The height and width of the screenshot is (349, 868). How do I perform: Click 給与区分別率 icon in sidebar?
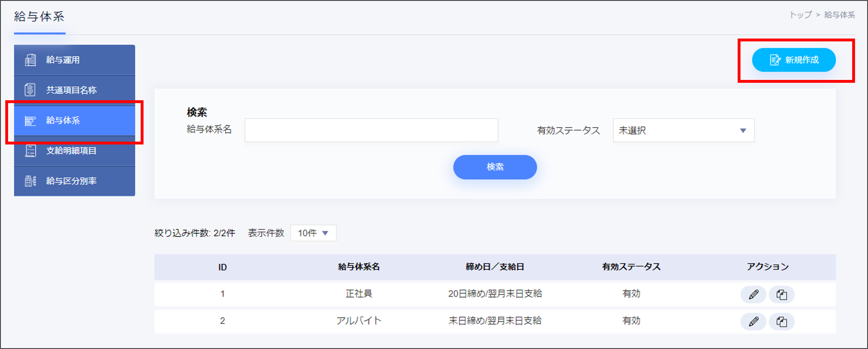30,181
